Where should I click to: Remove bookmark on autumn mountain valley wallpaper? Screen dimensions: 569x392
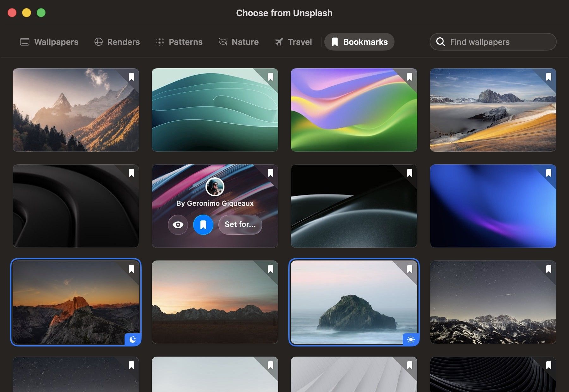pos(132,77)
